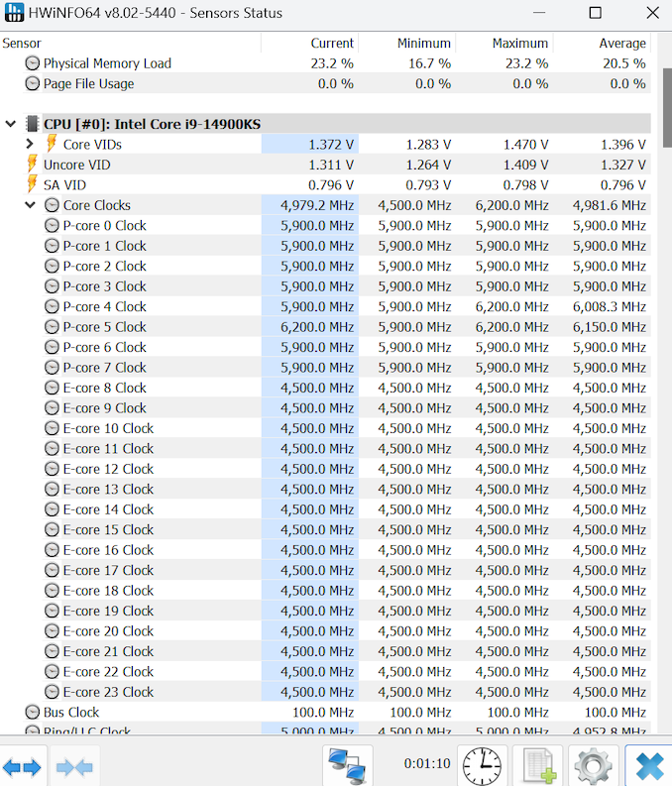The height and width of the screenshot is (786, 672).
Task: Click the clock reset timer icon
Action: [x=482, y=766]
